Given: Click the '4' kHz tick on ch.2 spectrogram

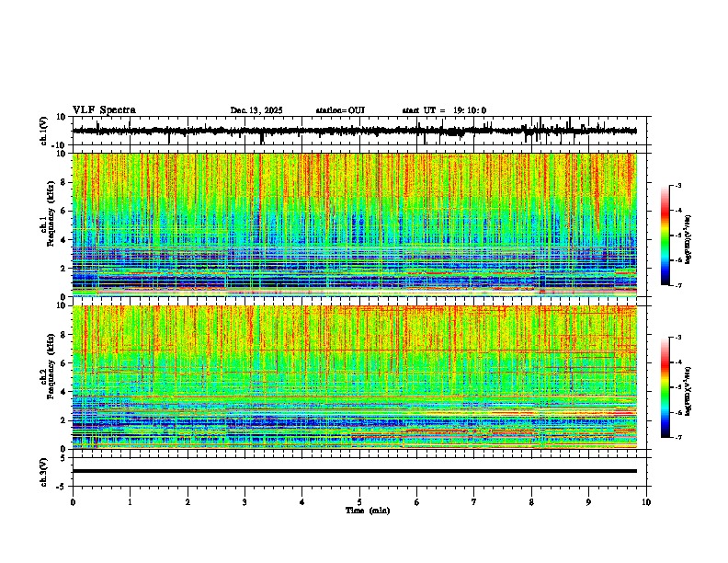Looking at the screenshot, I should (63, 392).
